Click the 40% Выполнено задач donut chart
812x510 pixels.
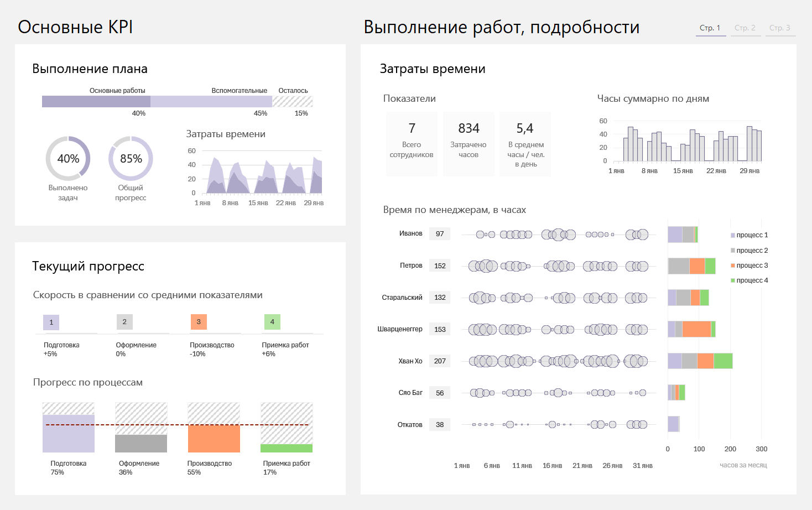(68, 159)
